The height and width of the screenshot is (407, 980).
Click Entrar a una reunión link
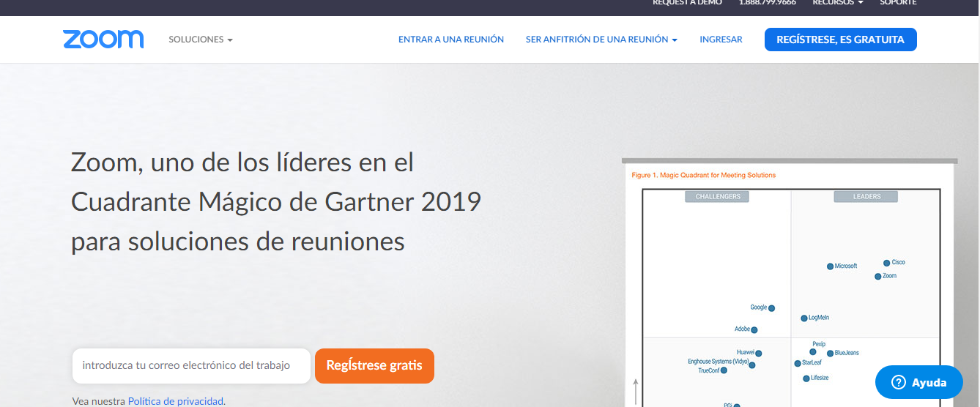point(451,40)
